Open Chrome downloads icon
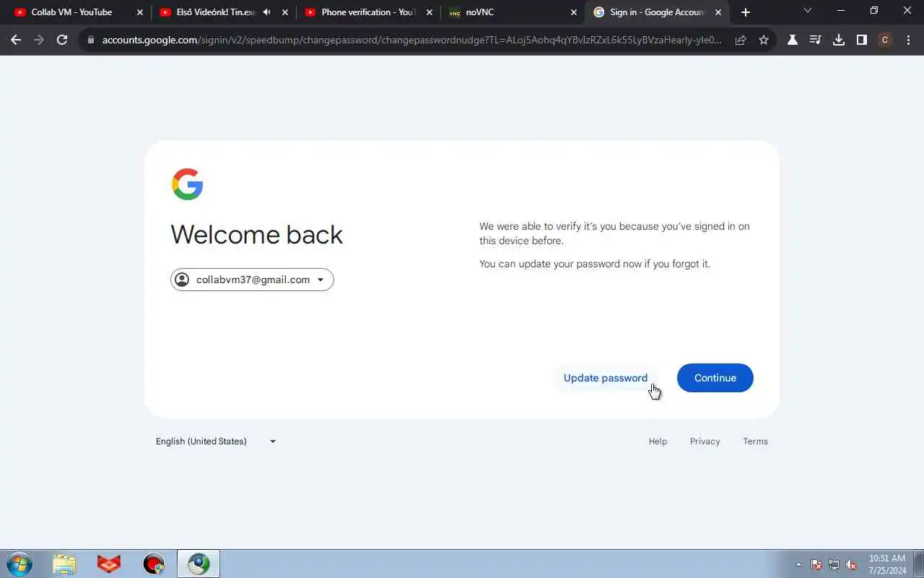 [839, 40]
